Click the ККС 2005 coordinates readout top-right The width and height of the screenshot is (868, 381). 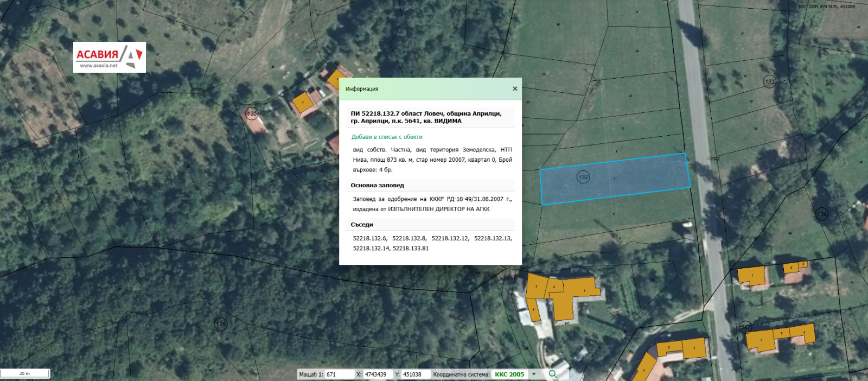click(x=826, y=7)
